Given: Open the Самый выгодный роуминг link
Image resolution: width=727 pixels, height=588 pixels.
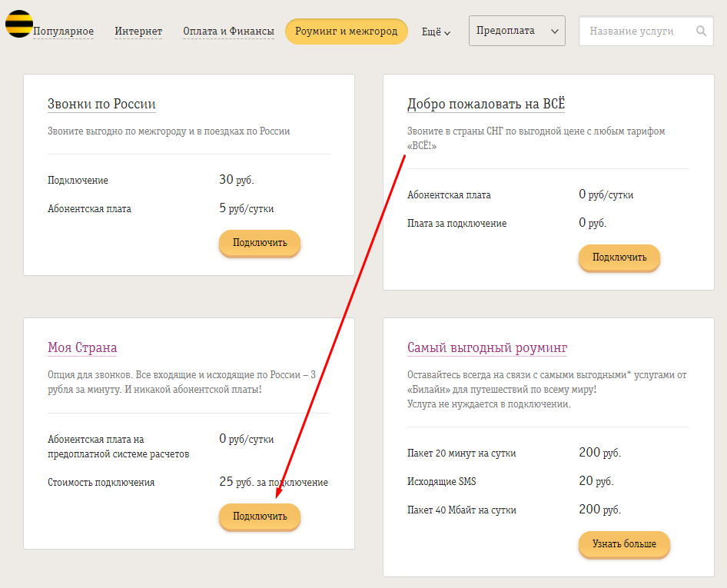Looking at the screenshot, I should pyautogui.click(x=486, y=347).
